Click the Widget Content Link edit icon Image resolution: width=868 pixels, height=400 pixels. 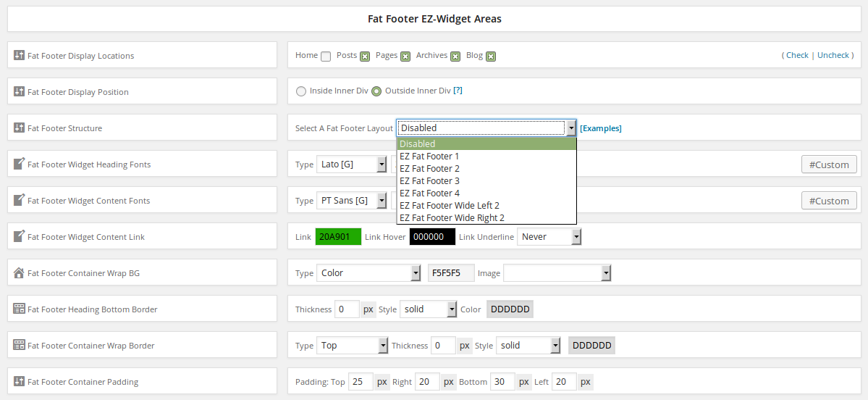coord(19,236)
